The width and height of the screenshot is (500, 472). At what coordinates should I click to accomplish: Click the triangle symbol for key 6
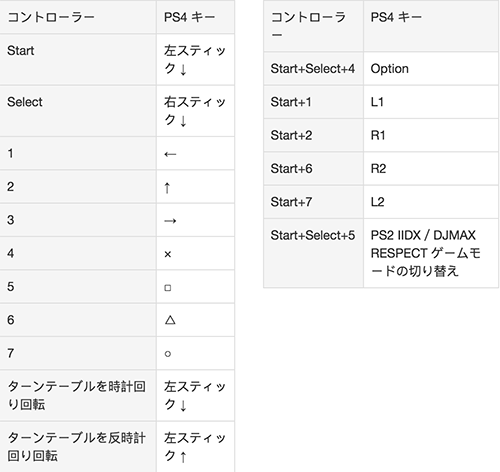tap(170, 320)
